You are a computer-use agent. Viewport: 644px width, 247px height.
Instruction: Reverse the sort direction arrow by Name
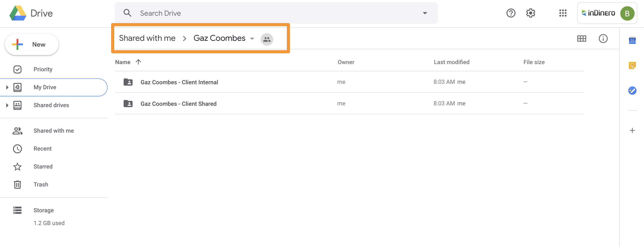[x=138, y=62]
